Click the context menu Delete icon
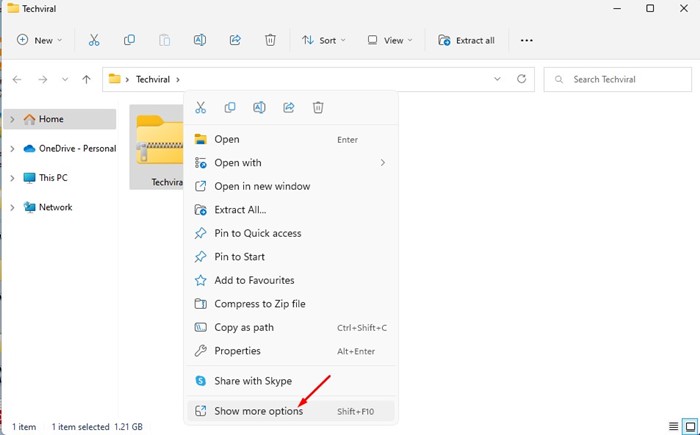 pyautogui.click(x=318, y=107)
